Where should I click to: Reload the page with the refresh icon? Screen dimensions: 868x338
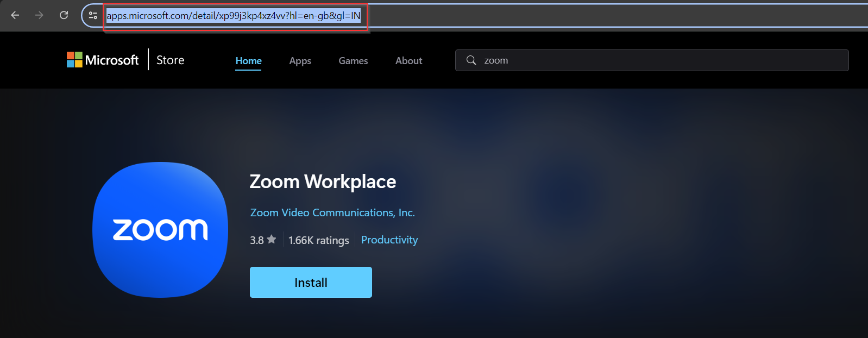64,15
